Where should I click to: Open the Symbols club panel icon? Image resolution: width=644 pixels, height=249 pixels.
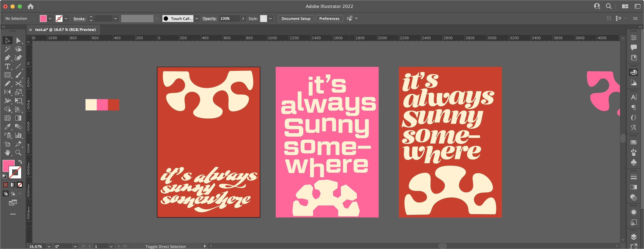[x=634, y=162]
